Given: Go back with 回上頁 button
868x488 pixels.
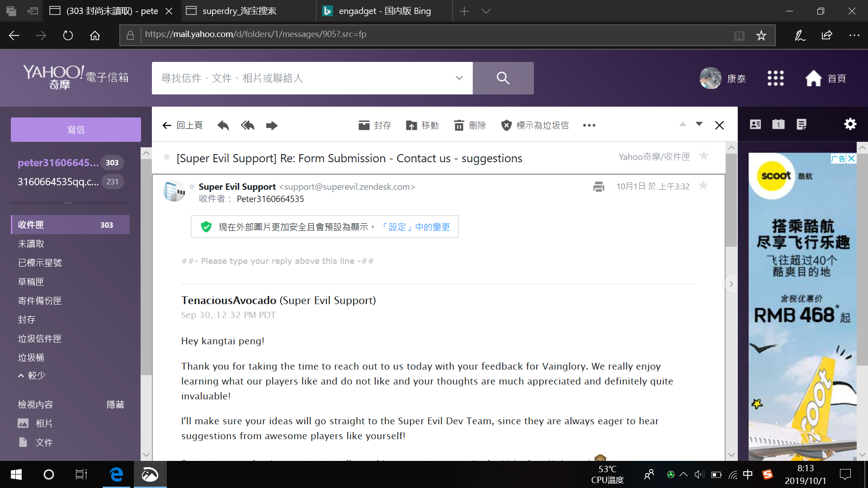Looking at the screenshot, I should [x=183, y=125].
